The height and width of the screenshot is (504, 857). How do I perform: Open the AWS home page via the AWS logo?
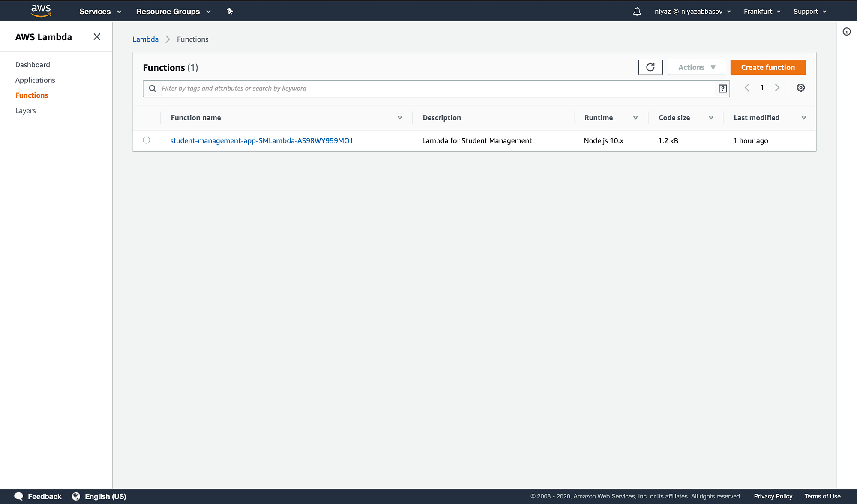(x=41, y=11)
